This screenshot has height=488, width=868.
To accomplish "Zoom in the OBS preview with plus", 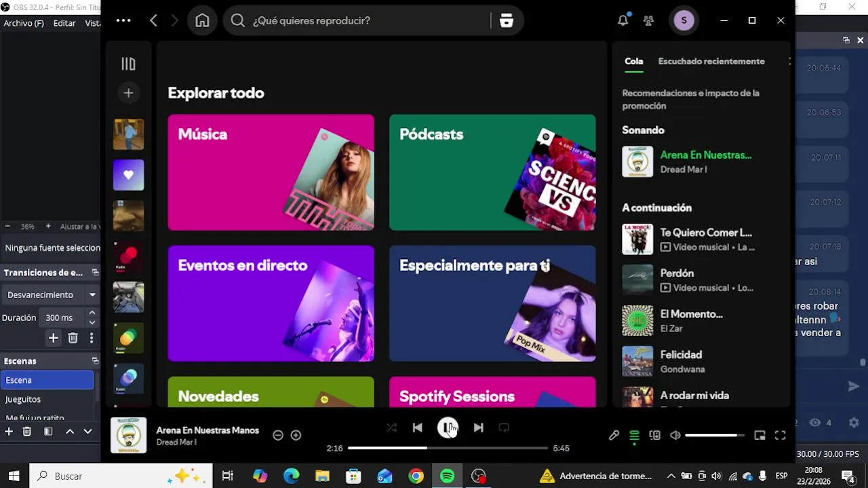I will [47, 226].
